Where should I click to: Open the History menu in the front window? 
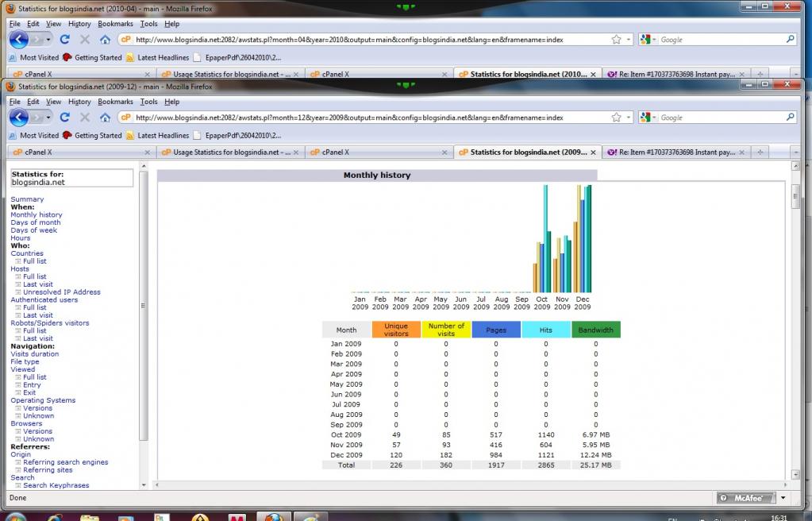pyautogui.click(x=79, y=102)
